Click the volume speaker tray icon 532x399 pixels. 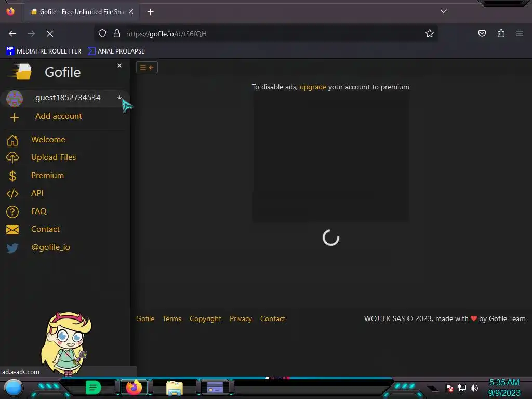(474, 388)
